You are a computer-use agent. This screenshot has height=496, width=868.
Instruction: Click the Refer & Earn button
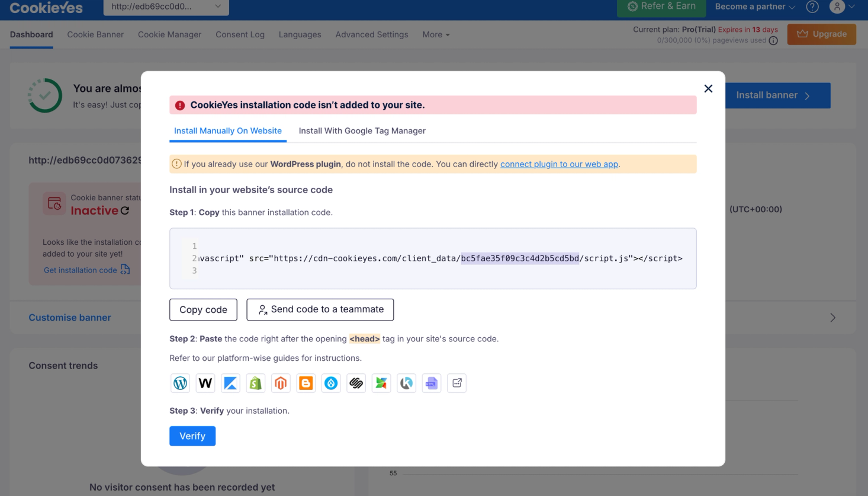(661, 7)
